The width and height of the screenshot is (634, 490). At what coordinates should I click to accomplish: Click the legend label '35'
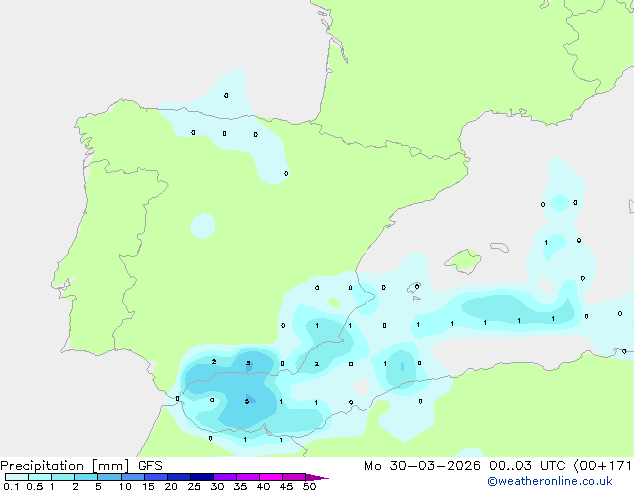240,486
